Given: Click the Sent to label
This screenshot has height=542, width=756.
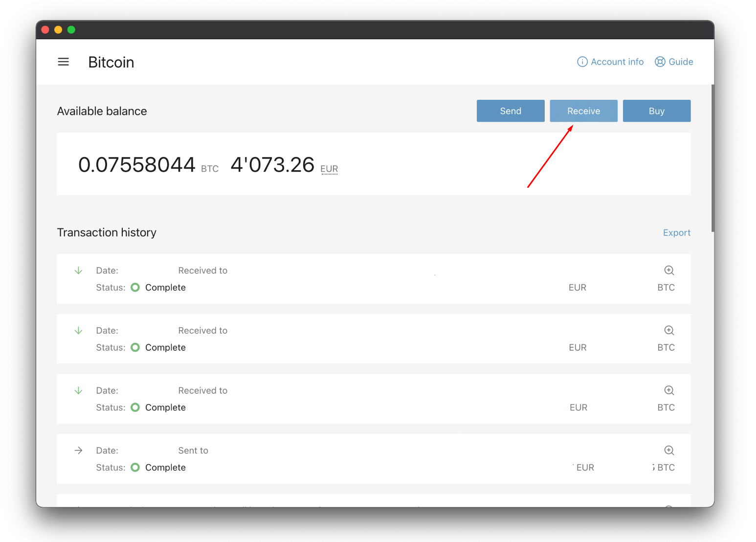Looking at the screenshot, I should [193, 451].
